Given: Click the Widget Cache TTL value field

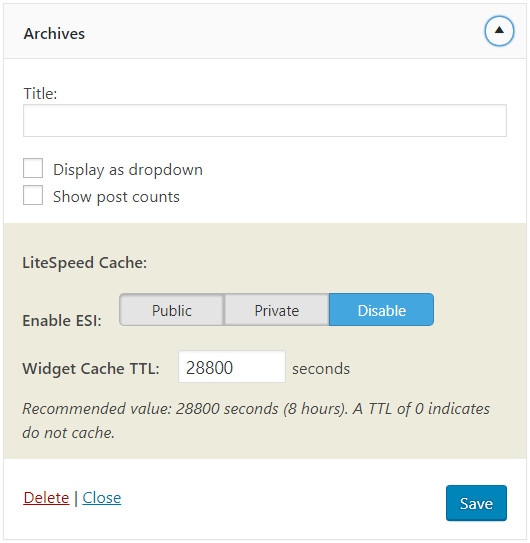Looking at the screenshot, I should tap(232, 367).
